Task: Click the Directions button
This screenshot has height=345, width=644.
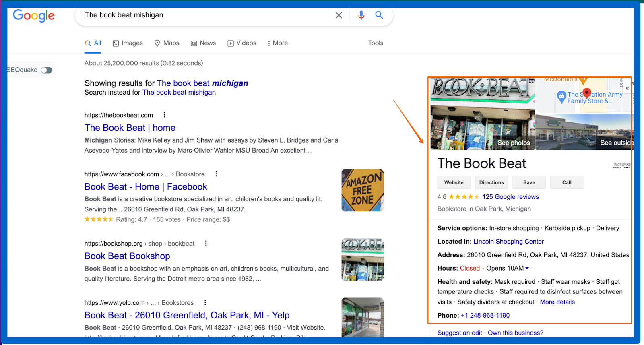Action: [x=491, y=182]
